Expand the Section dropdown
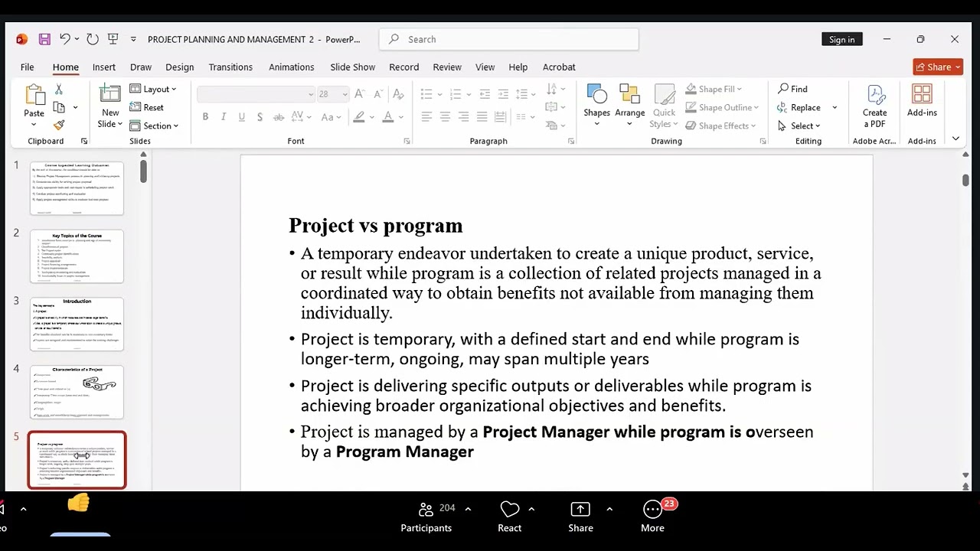 pos(154,126)
